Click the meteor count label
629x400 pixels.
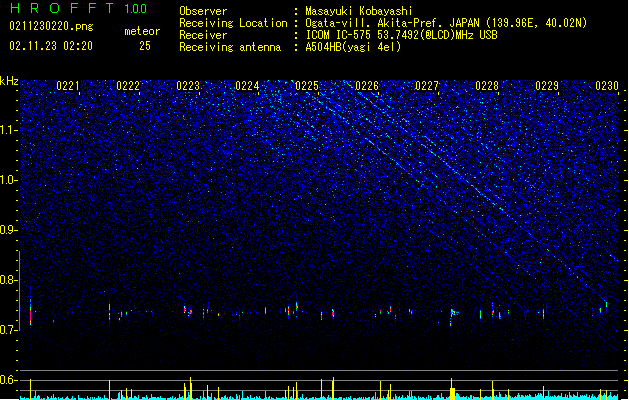[142, 31]
